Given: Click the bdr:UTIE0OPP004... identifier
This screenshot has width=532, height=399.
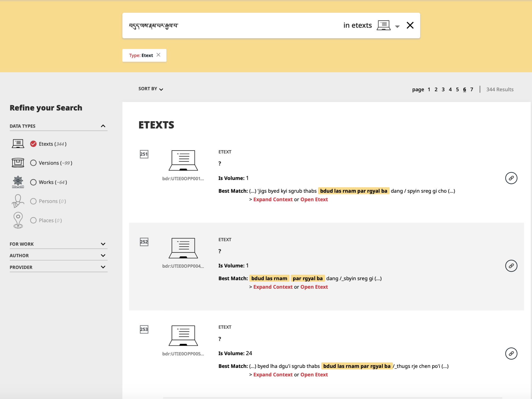Looking at the screenshot, I should [183, 266].
